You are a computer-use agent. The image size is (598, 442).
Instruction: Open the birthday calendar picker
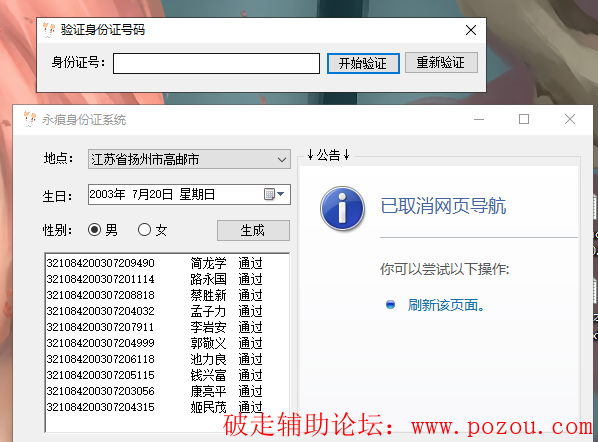pyautogui.click(x=275, y=194)
